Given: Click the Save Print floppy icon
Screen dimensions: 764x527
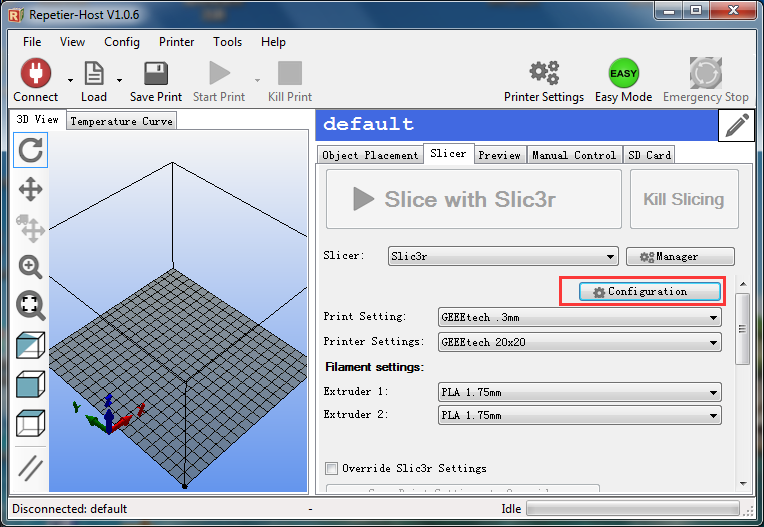Looking at the screenshot, I should coord(155,74).
